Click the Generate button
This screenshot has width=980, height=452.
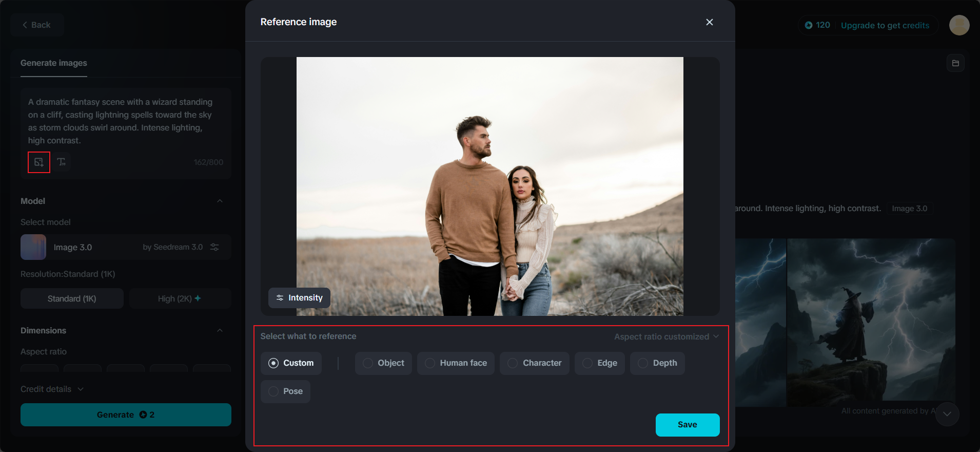coord(126,415)
